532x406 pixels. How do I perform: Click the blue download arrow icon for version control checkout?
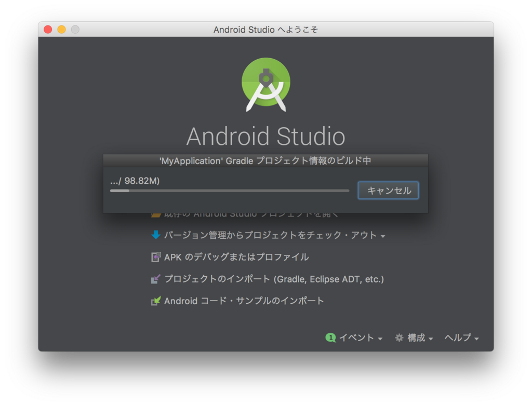click(156, 235)
